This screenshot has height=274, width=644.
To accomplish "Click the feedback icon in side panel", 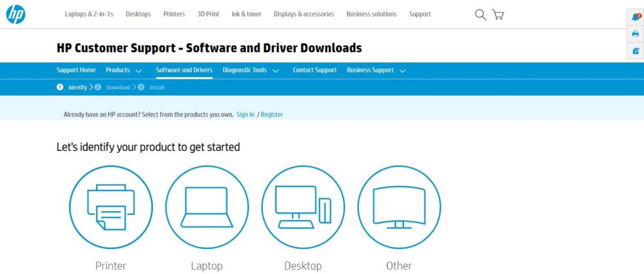I will point(636,51).
